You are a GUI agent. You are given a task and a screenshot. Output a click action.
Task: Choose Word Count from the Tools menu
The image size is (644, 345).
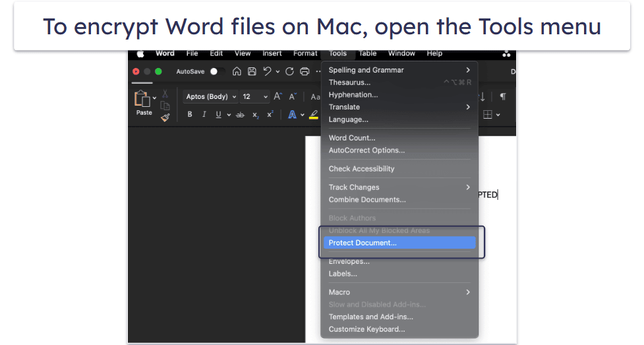tap(352, 138)
